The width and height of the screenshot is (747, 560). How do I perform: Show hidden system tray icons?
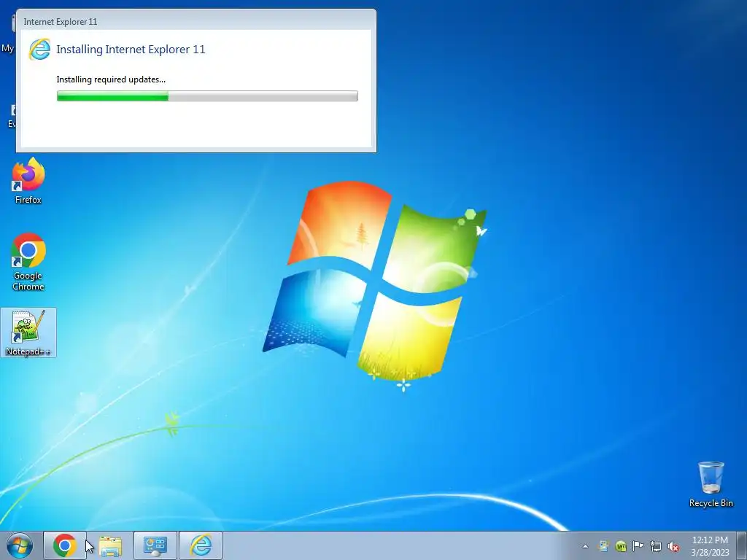coord(585,546)
